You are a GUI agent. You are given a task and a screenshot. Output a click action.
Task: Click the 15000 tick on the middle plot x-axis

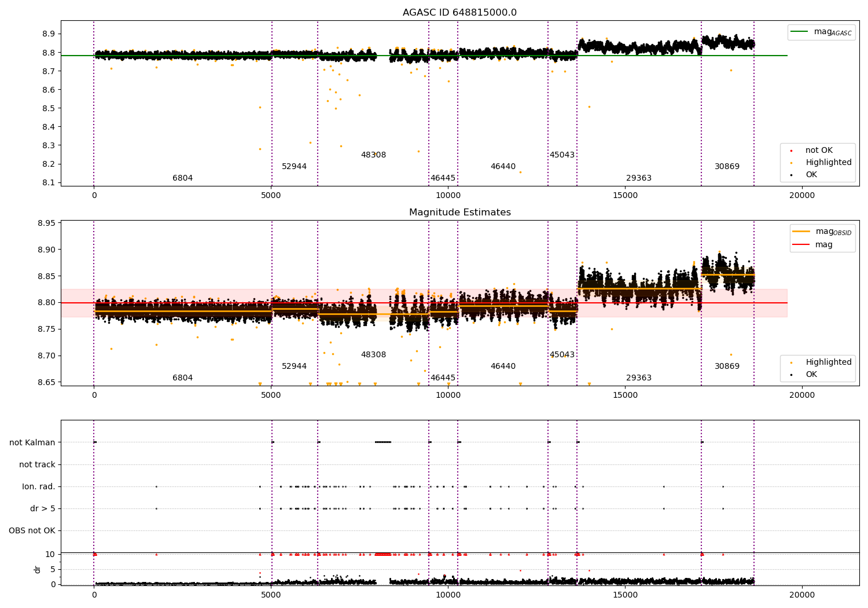pyautogui.click(x=625, y=395)
